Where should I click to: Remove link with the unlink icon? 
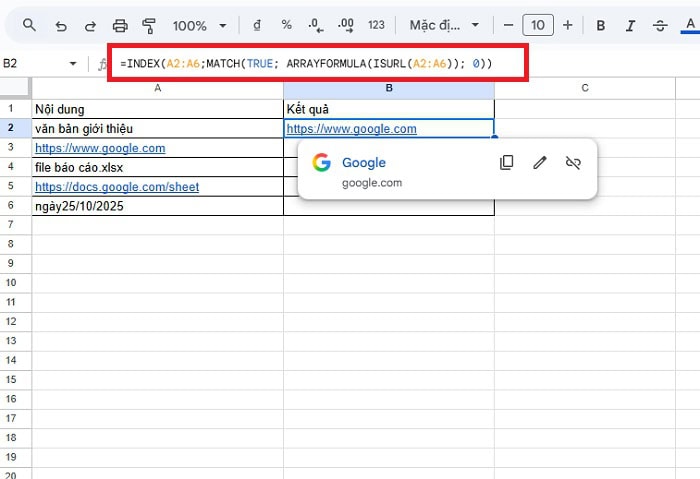click(573, 162)
